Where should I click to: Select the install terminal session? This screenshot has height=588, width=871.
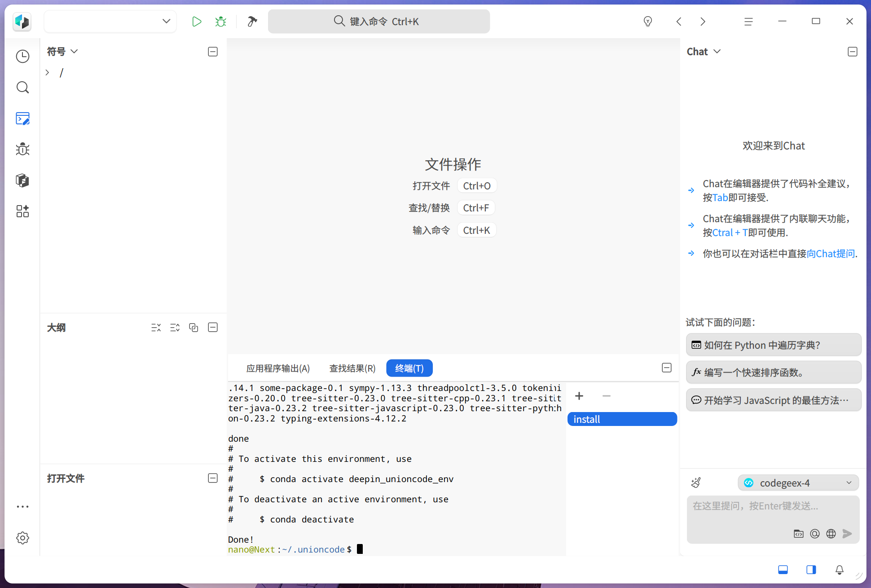click(x=622, y=419)
